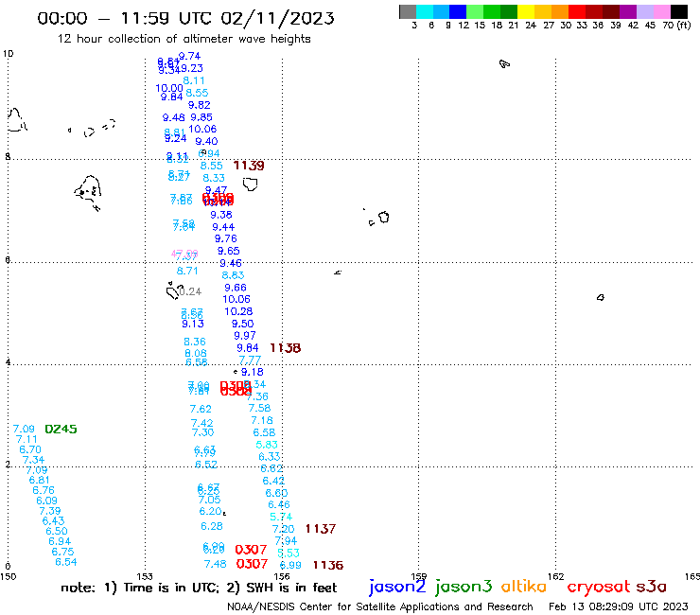
Task: Click the island outline beside the '1139' label
Action: [251, 184]
